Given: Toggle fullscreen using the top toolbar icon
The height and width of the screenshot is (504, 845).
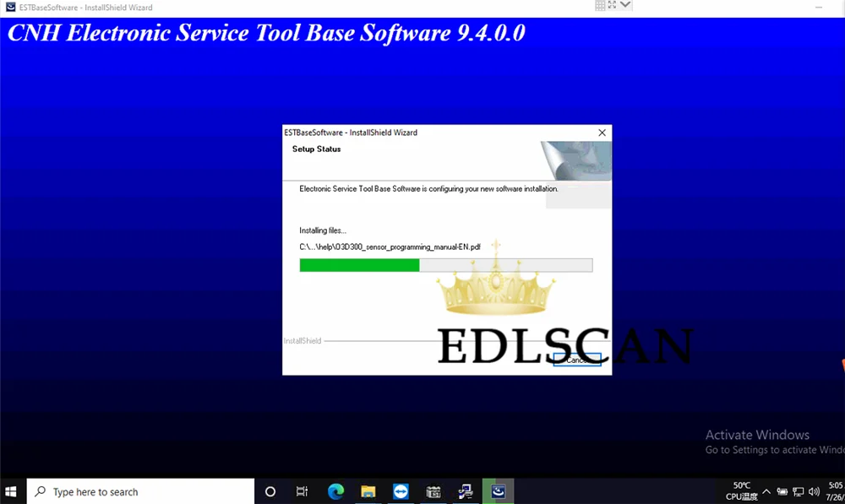Looking at the screenshot, I should [x=612, y=5].
